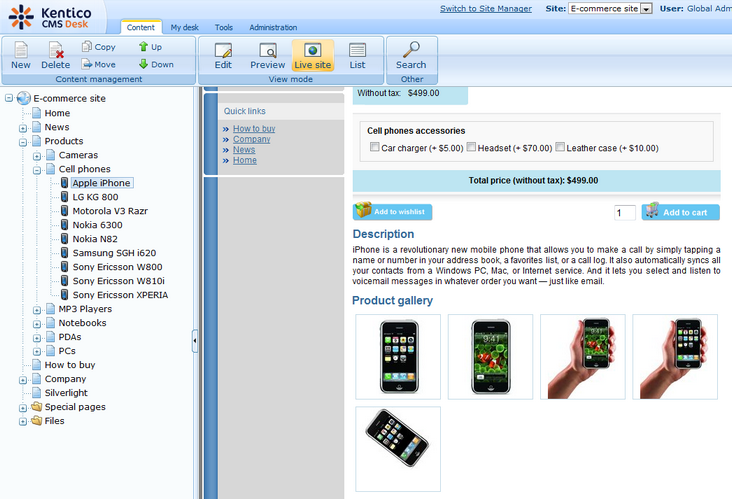Open the Administration tab

pos(272,28)
